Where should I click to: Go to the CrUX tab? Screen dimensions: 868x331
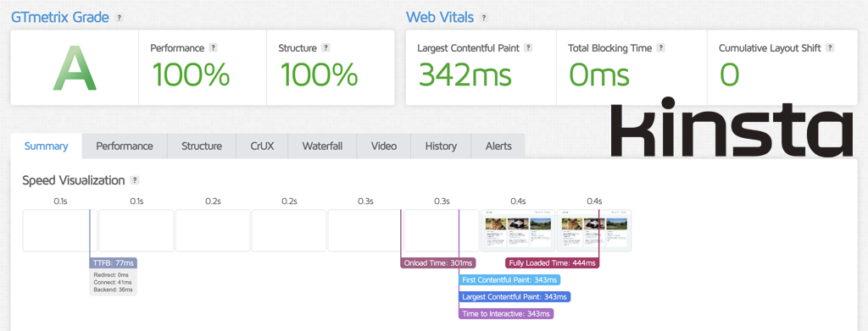pyautogui.click(x=263, y=146)
